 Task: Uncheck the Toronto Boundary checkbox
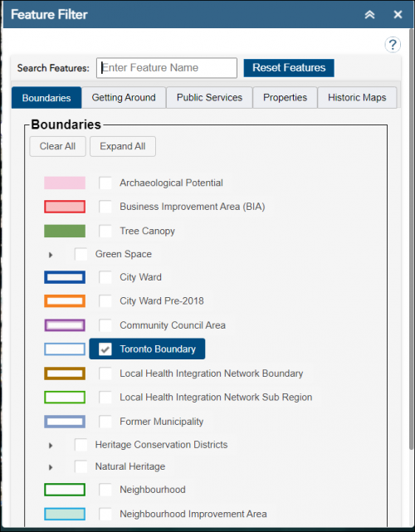105,349
